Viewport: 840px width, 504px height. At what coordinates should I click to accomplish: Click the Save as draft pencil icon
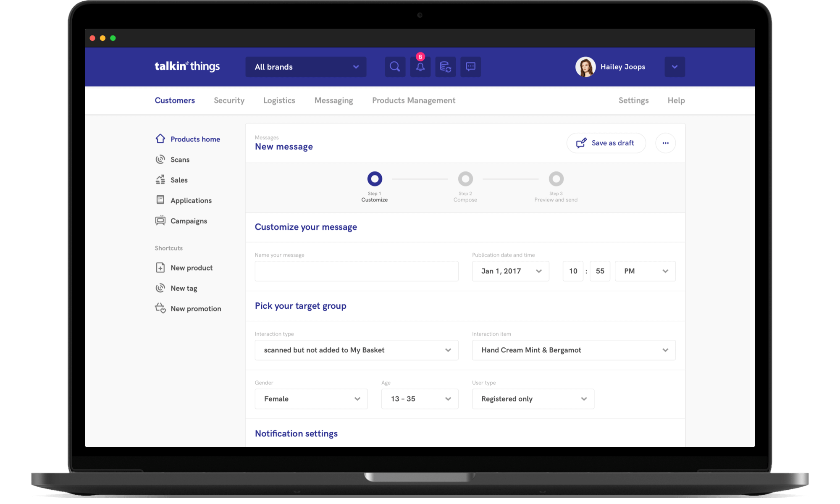(x=581, y=143)
